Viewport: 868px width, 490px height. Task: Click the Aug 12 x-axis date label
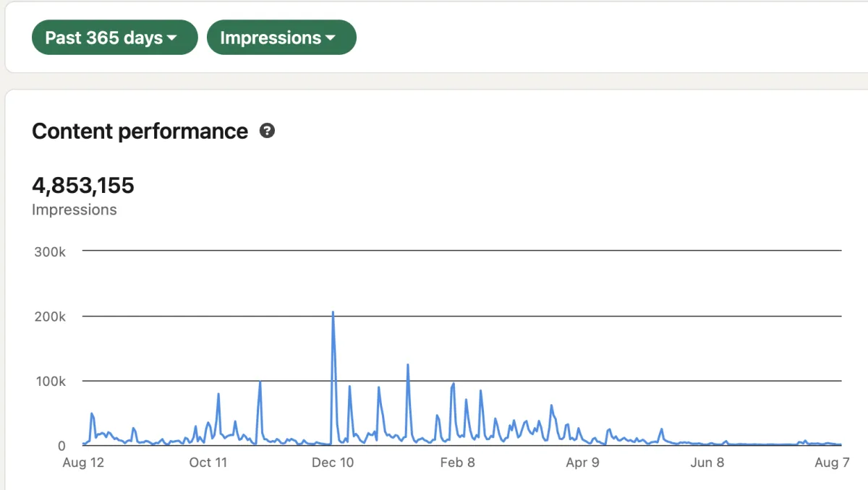(83, 463)
